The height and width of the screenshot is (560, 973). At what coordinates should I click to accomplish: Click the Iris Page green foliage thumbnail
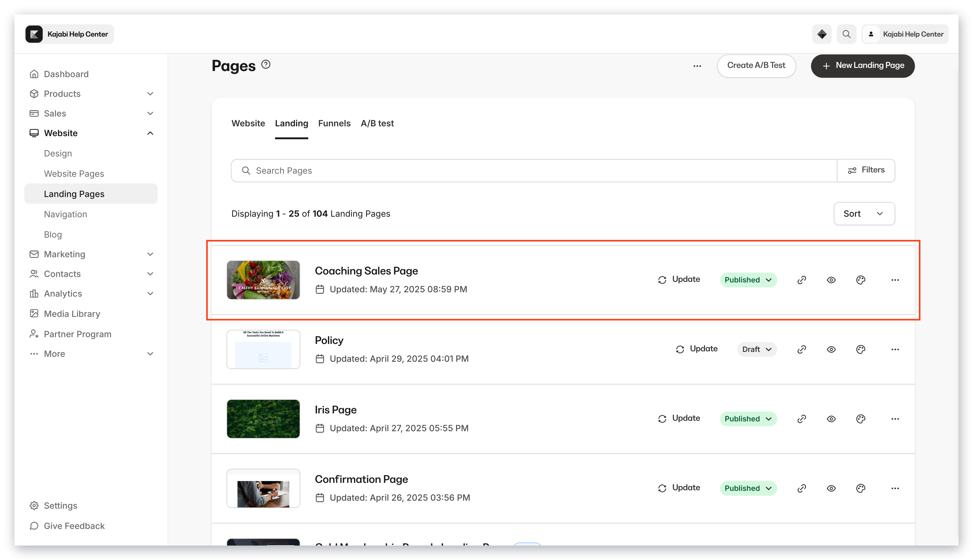263,418
